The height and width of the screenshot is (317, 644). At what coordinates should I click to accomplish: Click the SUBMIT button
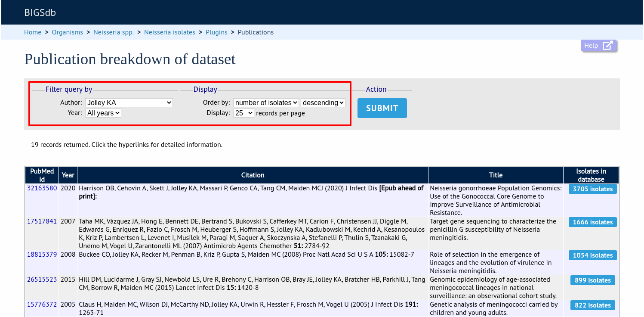(x=382, y=108)
